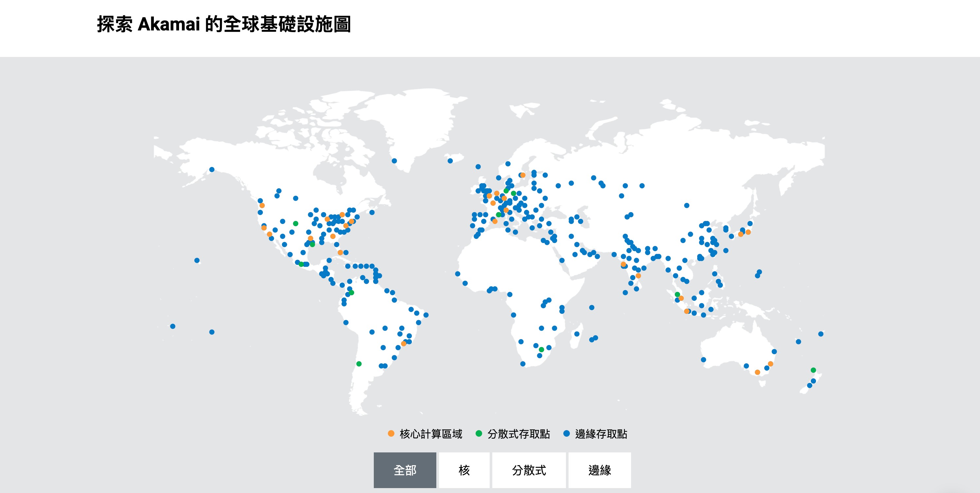The image size is (980, 493).
Task: Select the orange core dot at Sydney, Australia
Action: (771, 364)
